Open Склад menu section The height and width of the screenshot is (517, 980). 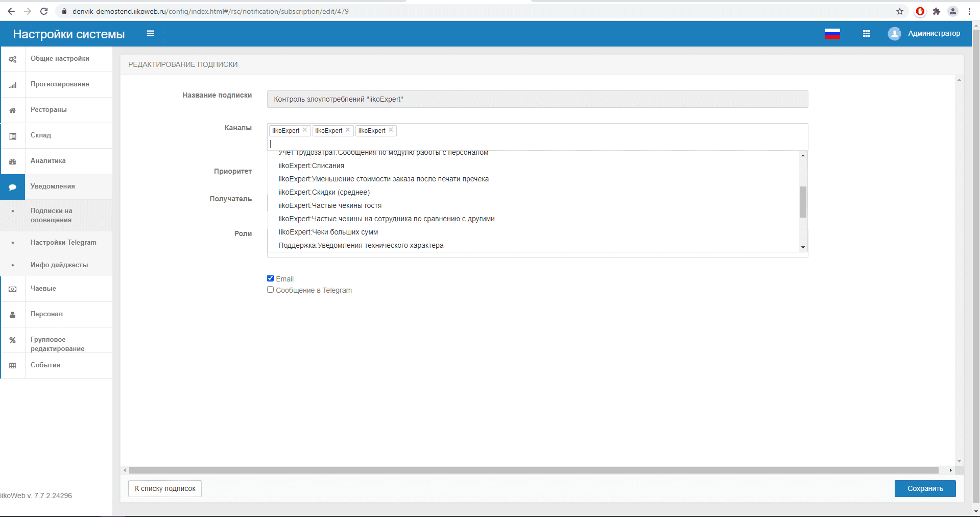coord(41,135)
